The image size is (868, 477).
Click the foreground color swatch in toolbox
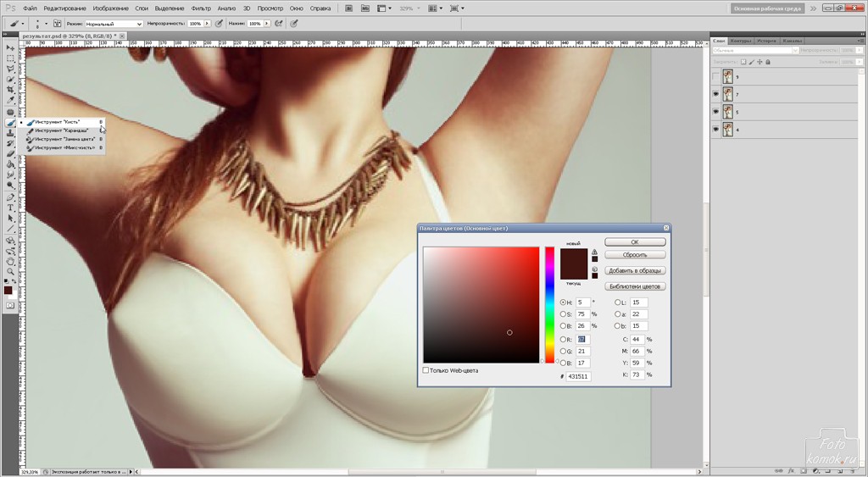8,290
